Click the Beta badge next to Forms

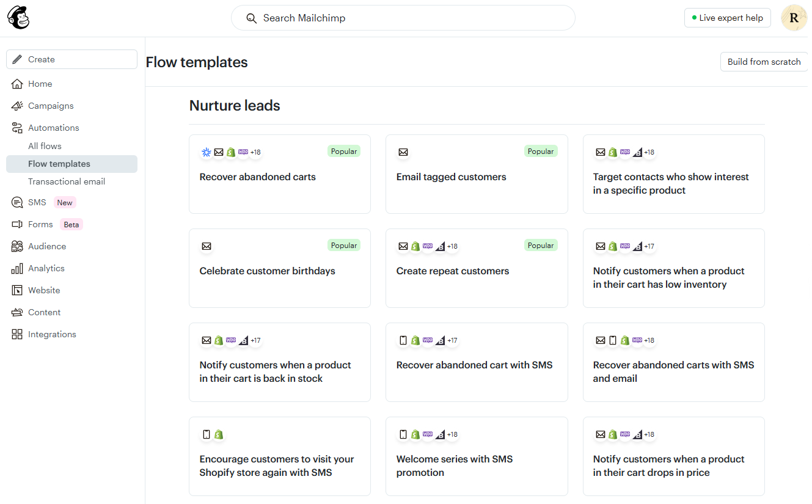71,224
